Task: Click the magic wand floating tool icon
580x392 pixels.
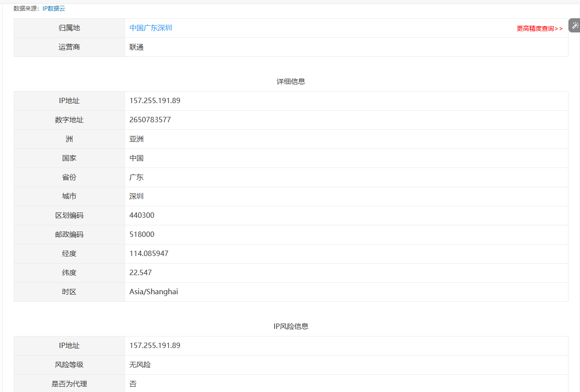Action: pos(575,25)
